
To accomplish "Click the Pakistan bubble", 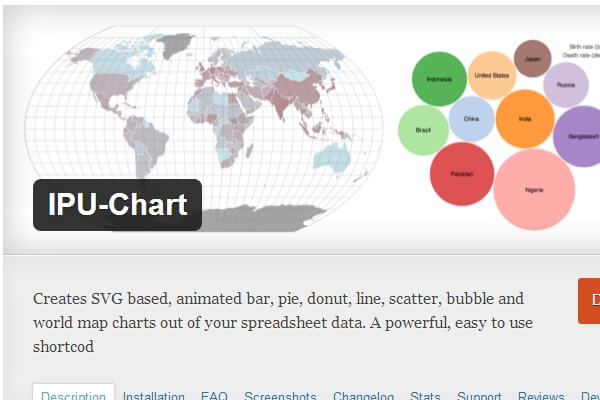I will pyautogui.click(x=462, y=174).
